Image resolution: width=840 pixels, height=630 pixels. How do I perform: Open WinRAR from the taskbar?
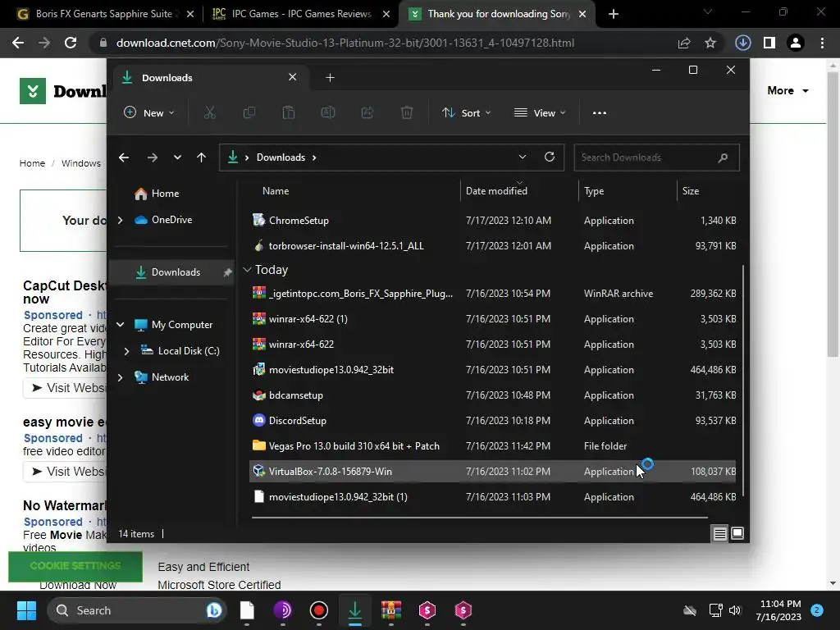(391, 610)
